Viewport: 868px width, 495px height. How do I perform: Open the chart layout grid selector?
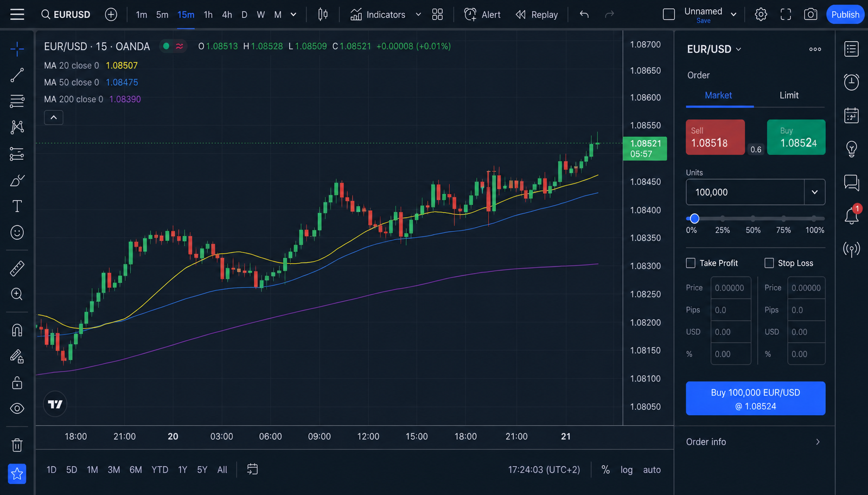[437, 15]
